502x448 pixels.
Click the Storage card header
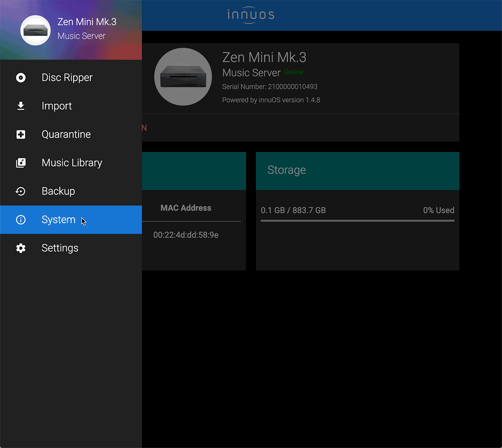[358, 171]
